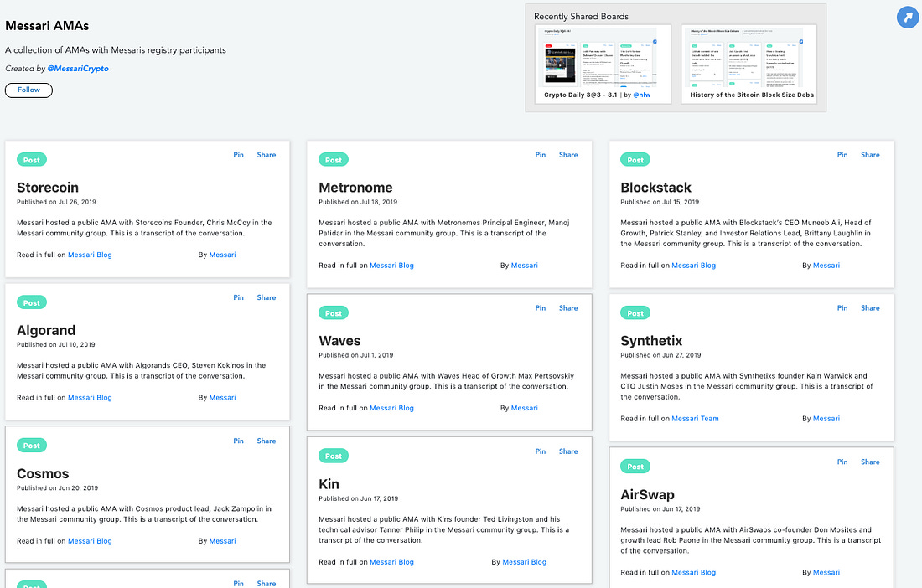922x588 pixels.
Task: Click the Post tag on Storecoin card
Action: coord(32,160)
